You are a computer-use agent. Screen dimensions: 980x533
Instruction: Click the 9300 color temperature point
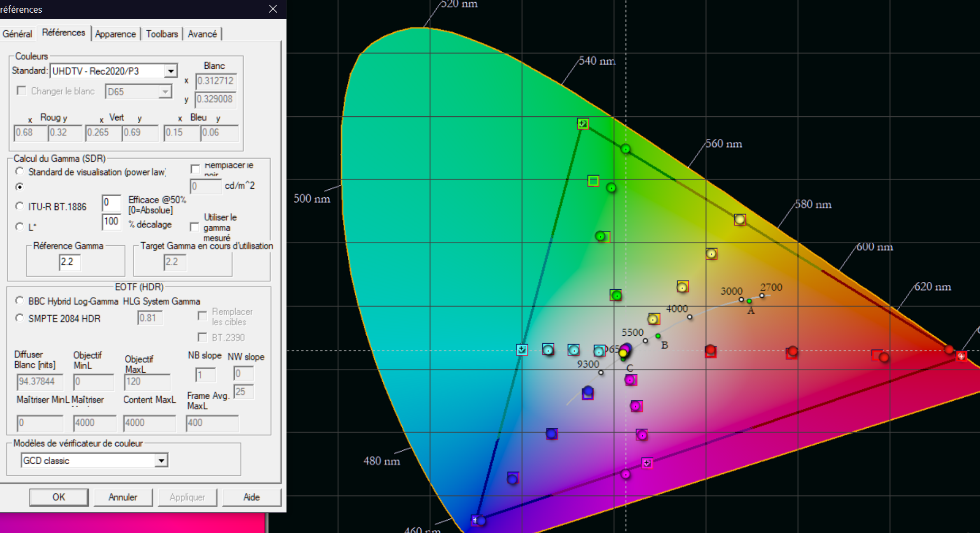pos(601,373)
